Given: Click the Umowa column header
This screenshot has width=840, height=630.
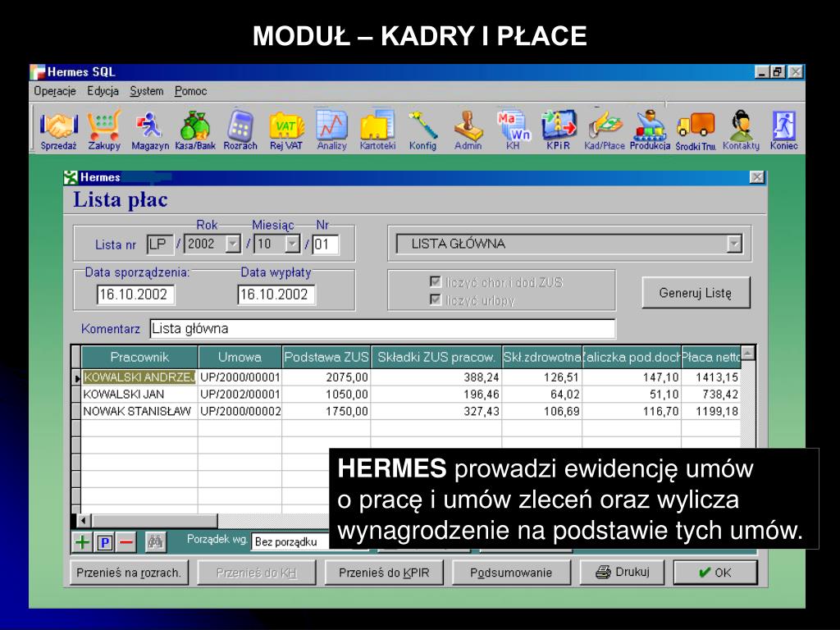Looking at the screenshot, I should [x=240, y=358].
